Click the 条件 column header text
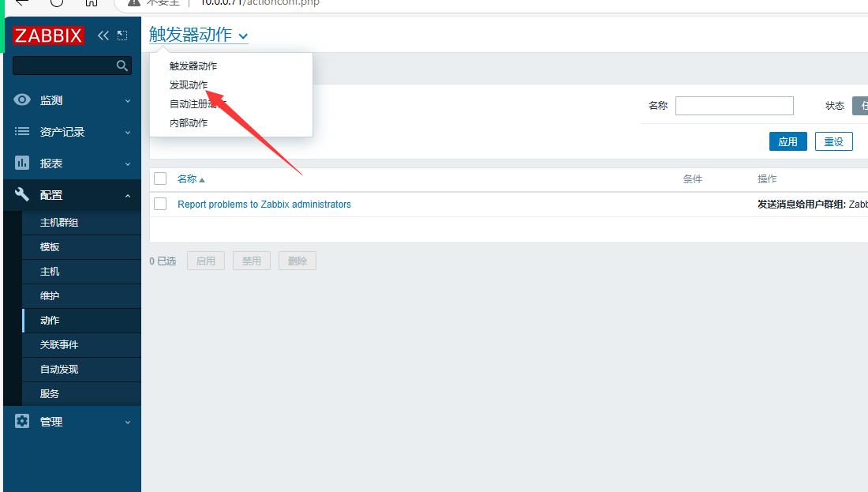This screenshot has width=868, height=492. pos(693,179)
